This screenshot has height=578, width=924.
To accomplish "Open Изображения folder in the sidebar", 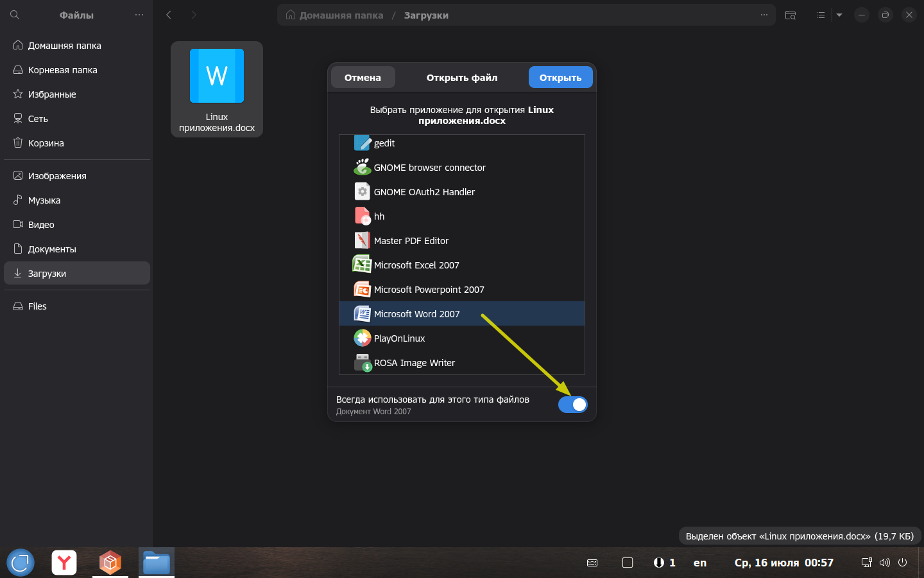I will (77, 176).
